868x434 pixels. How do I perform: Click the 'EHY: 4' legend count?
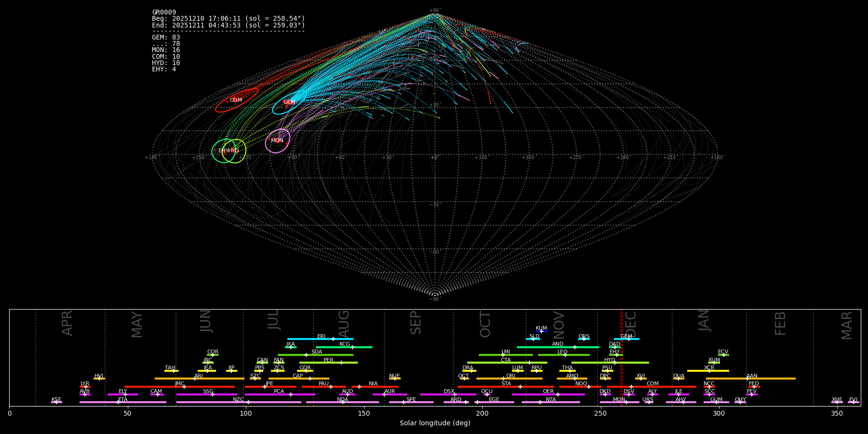(164, 69)
